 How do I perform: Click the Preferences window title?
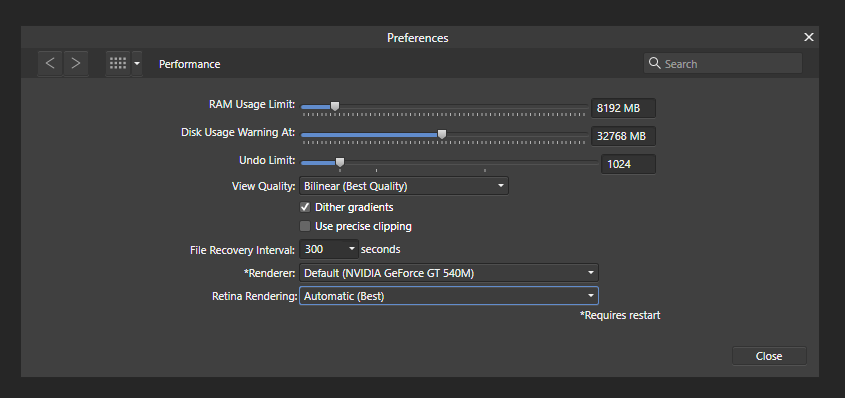(x=418, y=38)
